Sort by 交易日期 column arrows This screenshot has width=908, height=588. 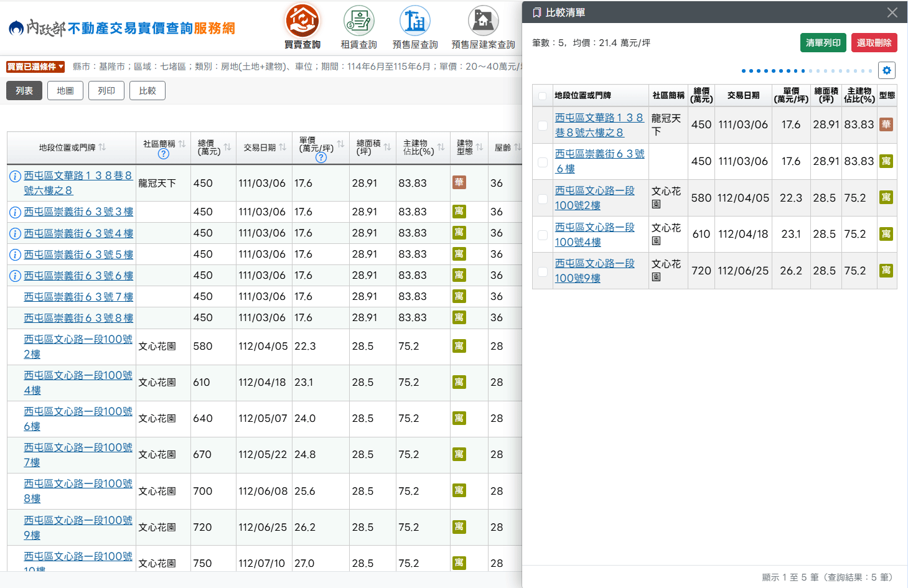point(283,147)
